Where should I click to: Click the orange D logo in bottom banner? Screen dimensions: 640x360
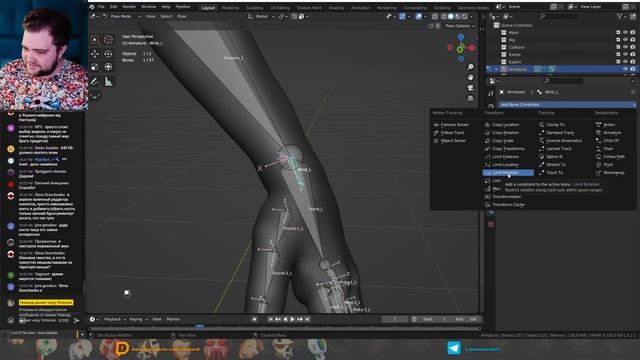tap(122, 349)
